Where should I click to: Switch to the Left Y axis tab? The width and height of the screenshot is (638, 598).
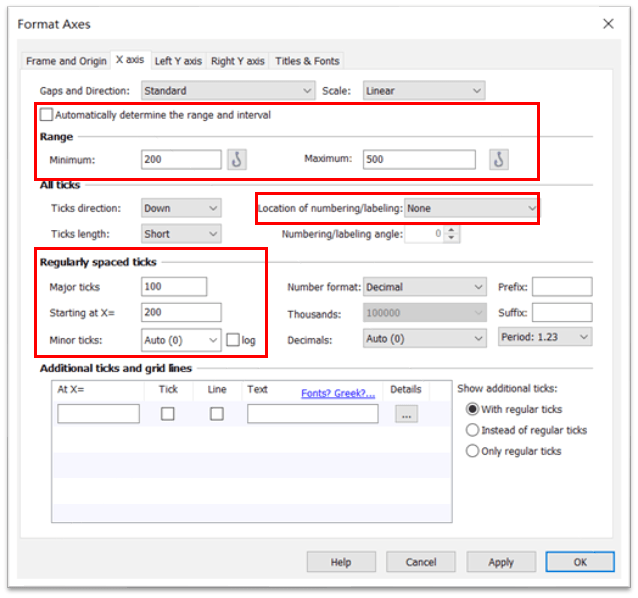click(176, 61)
